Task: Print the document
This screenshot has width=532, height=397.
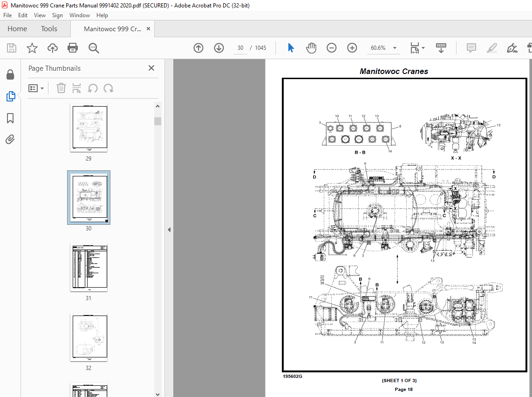Action: tap(73, 48)
